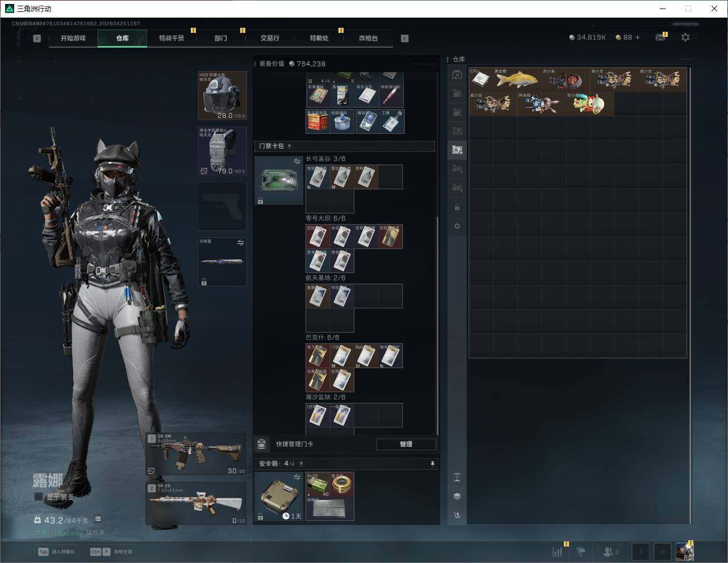
Task: Click the Tab 进入特勤处 shortcut button
Action: pos(56,551)
